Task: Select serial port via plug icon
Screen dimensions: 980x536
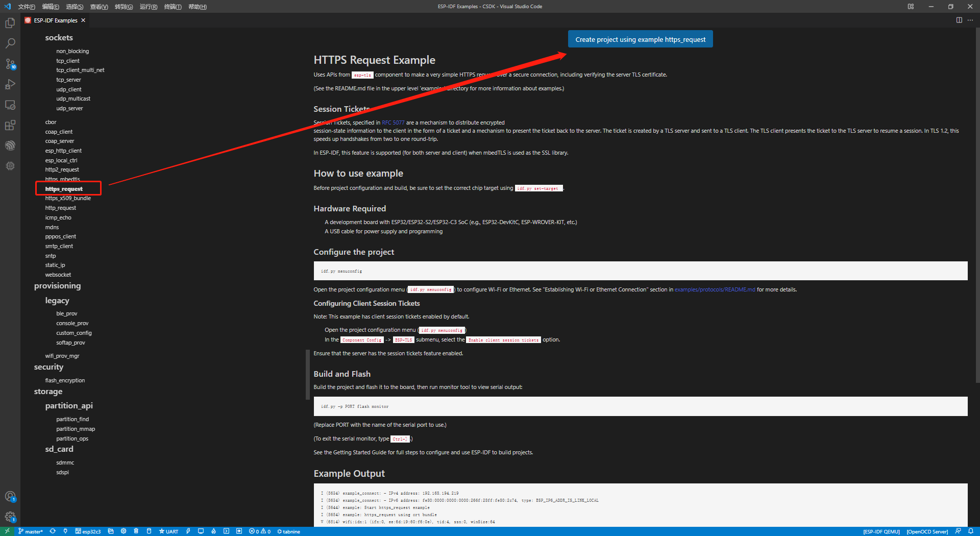Action: pos(65,531)
